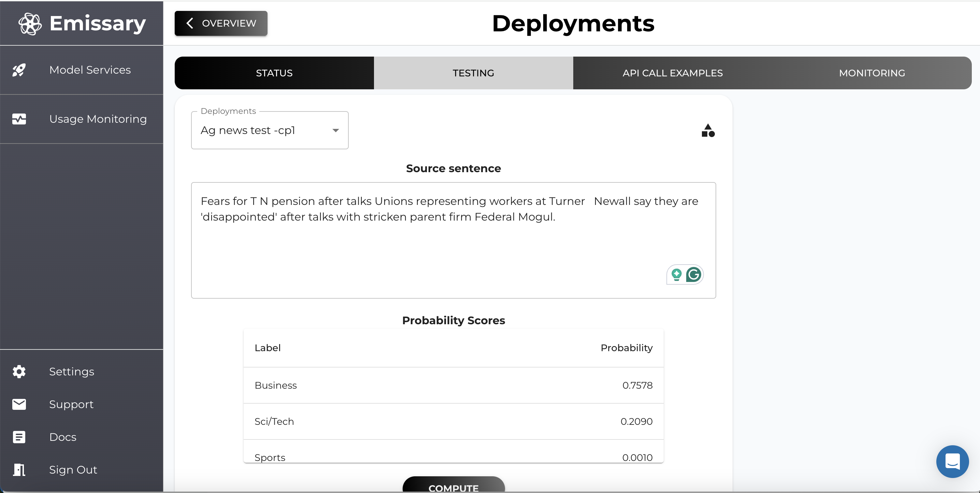Click the Support envelope icon

[x=19, y=404]
